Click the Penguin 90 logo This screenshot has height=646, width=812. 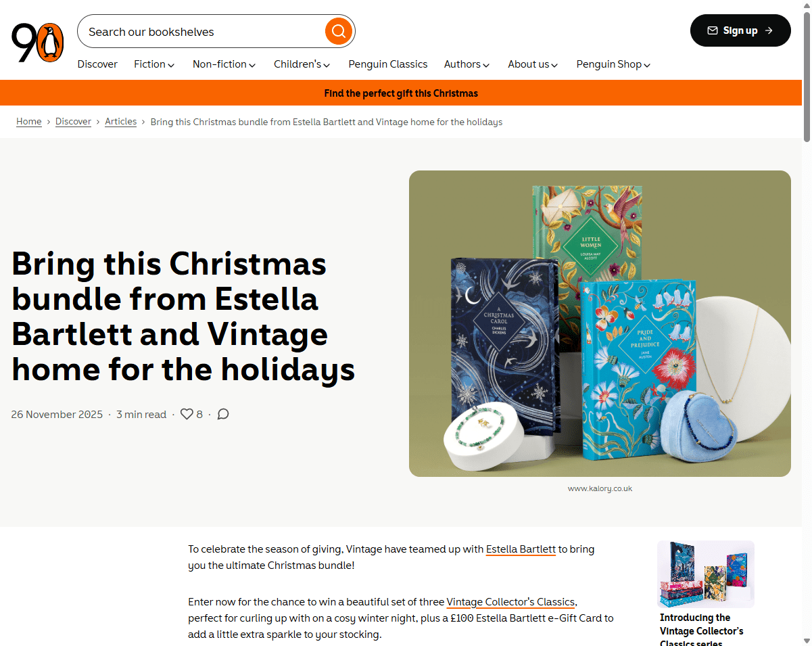coord(38,42)
